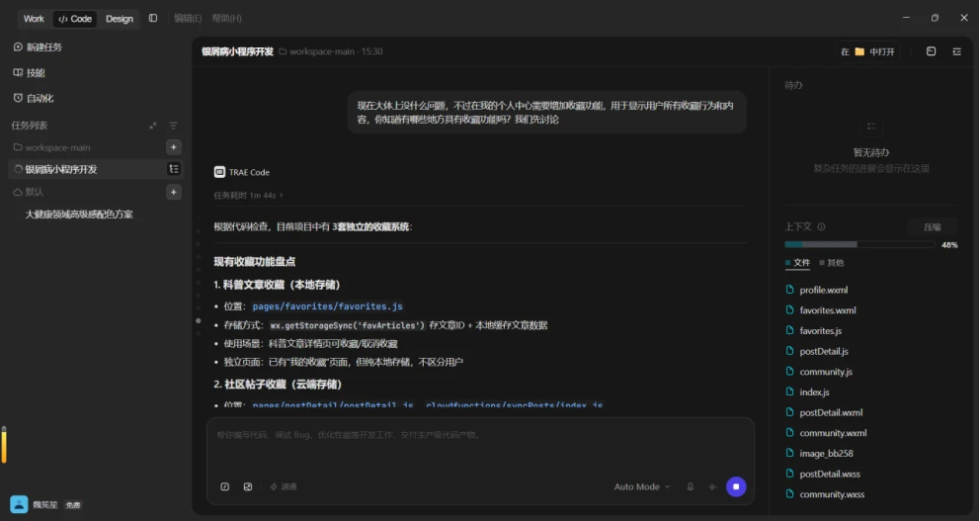Click the microphone icon

point(690,486)
